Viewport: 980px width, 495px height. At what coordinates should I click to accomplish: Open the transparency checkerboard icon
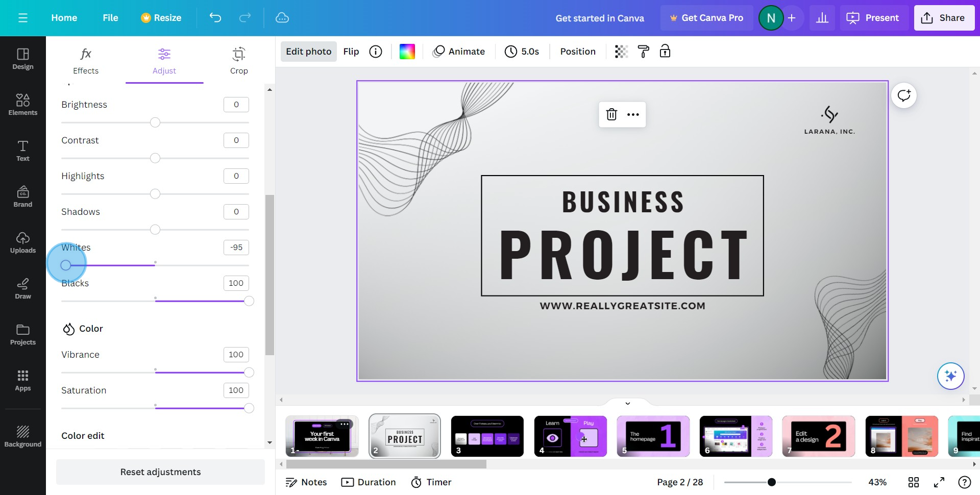(x=621, y=52)
